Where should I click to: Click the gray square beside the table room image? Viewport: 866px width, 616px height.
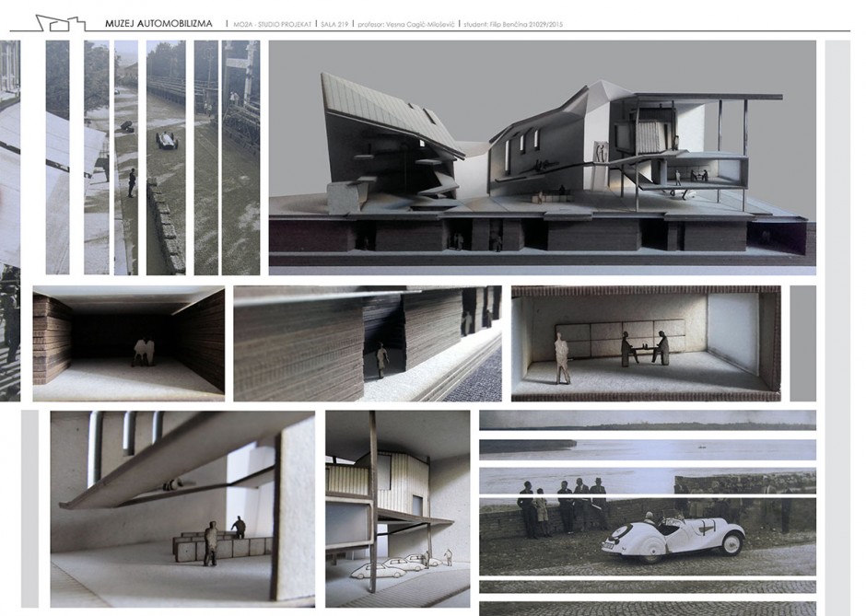coord(802,343)
